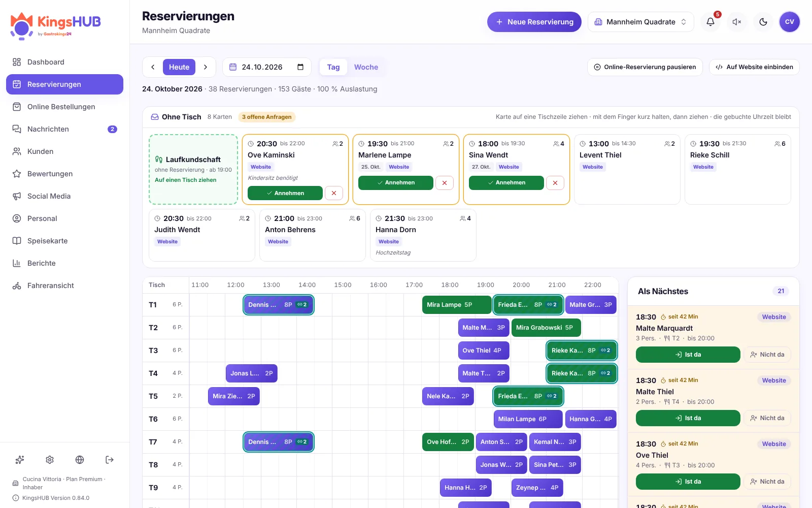The image size is (812, 508).
Task: Decline Ove Kaminski's request
Action: click(334, 193)
